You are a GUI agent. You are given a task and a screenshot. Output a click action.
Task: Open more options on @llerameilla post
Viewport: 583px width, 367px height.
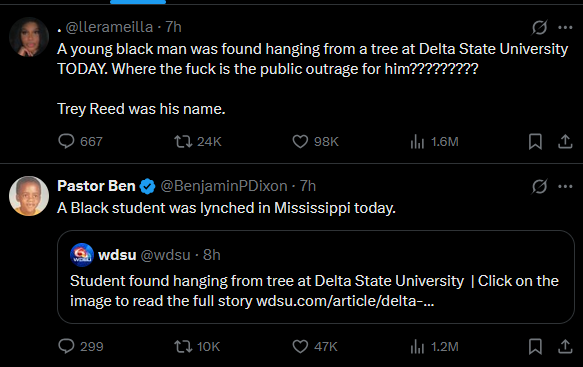pyautogui.click(x=565, y=27)
